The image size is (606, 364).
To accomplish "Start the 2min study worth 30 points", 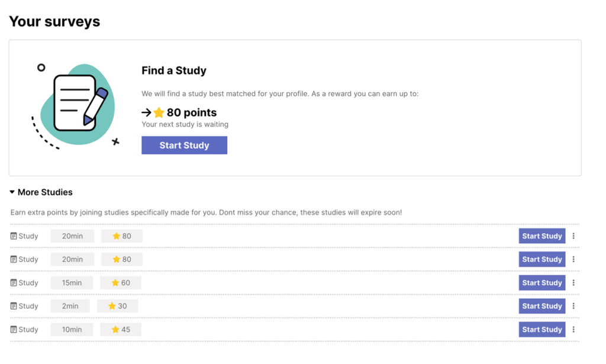I will click(x=541, y=306).
